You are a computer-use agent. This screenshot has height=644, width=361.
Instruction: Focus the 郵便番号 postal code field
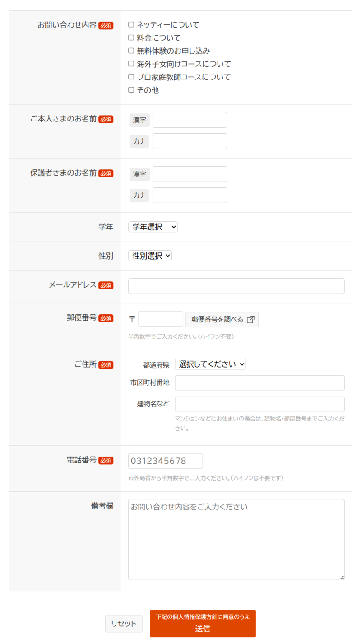pos(161,319)
